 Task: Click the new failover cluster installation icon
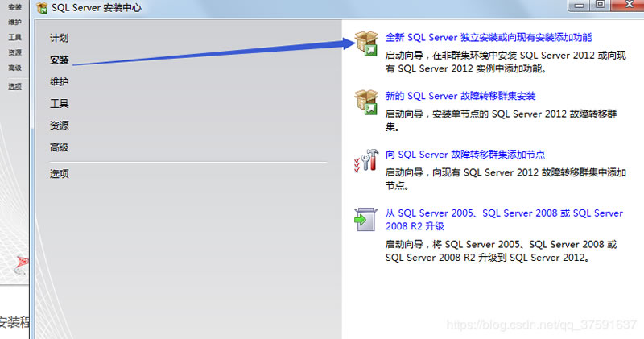click(x=365, y=102)
